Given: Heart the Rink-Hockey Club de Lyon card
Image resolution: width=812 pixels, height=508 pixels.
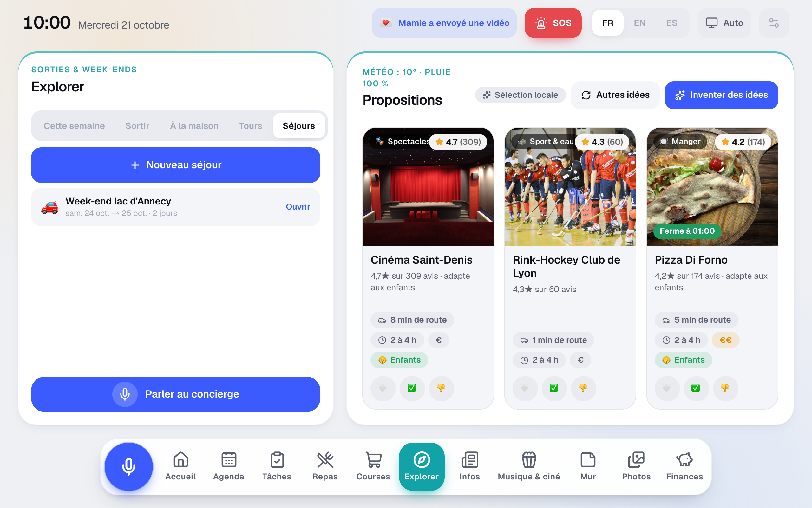Looking at the screenshot, I should pyautogui.click(x=525, y=388).
